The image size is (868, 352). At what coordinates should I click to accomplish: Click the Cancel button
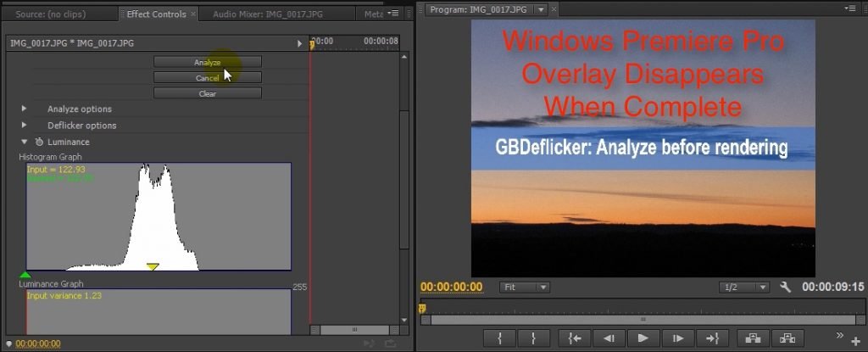tap(208, 77)
